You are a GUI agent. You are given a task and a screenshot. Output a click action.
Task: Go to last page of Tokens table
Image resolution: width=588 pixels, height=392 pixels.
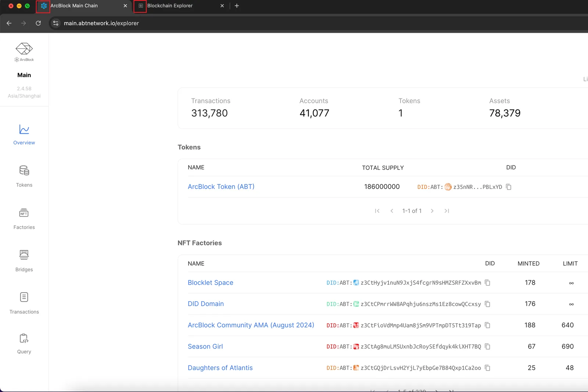pos(447,211)
